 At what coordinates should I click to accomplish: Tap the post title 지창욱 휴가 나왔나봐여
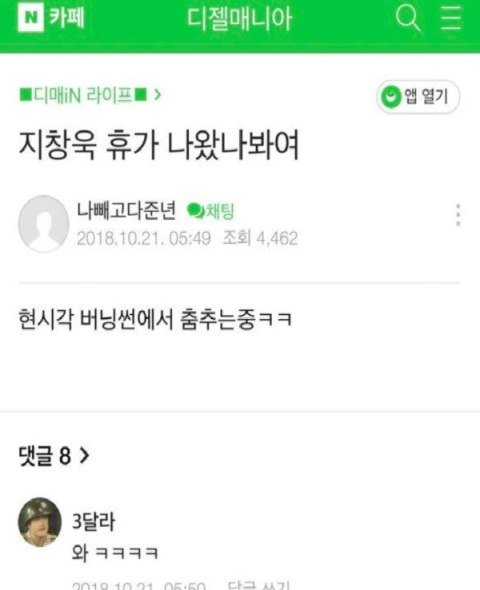(x=159, y=145)
